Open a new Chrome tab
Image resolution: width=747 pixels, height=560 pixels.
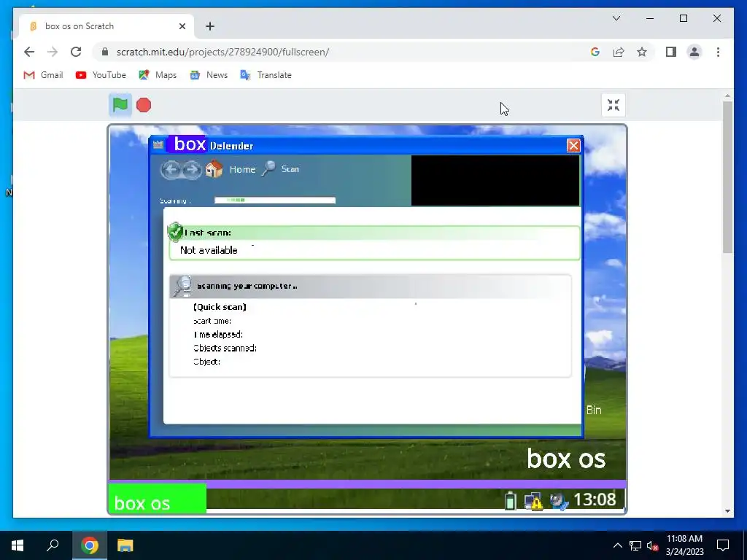coord(209,26)
